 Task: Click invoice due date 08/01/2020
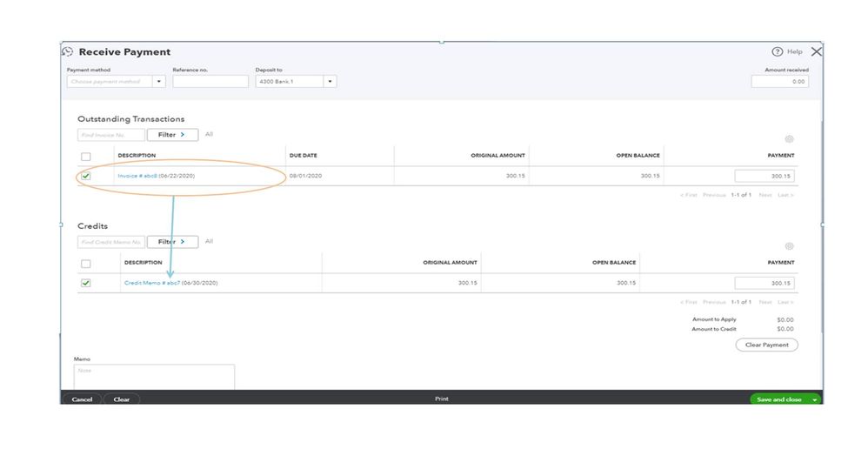305,176
